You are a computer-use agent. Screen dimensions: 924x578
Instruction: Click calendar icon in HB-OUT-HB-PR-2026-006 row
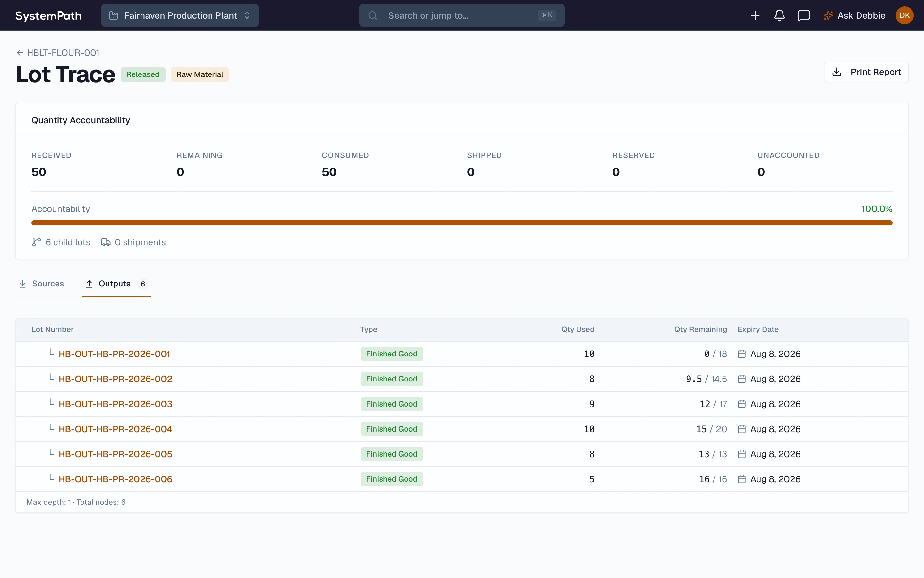pyautogui.click(x=741, y=479)
